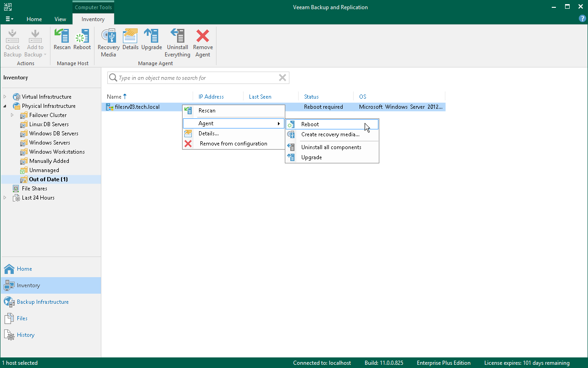Click the Computer Tools contextual tab
Viewport: 588px width, 368px height.
(93, 7)
